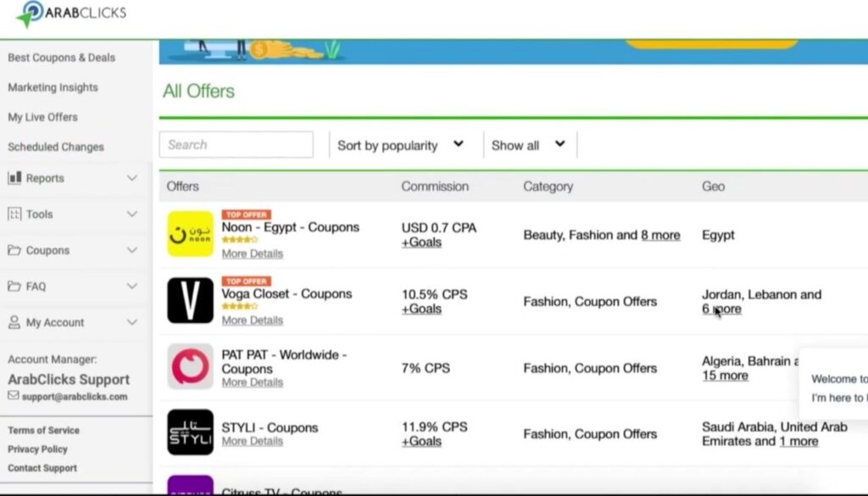The width and height of the screenshot is (868, 496).
Task: Click the Egypt geo value
Action: click(718, 235)
